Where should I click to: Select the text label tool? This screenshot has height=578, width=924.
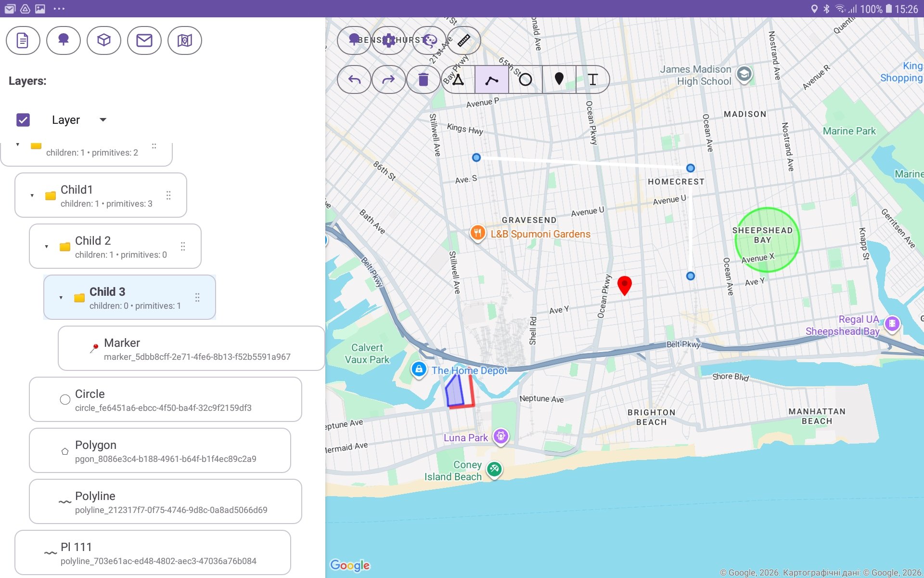click(593, 79)
